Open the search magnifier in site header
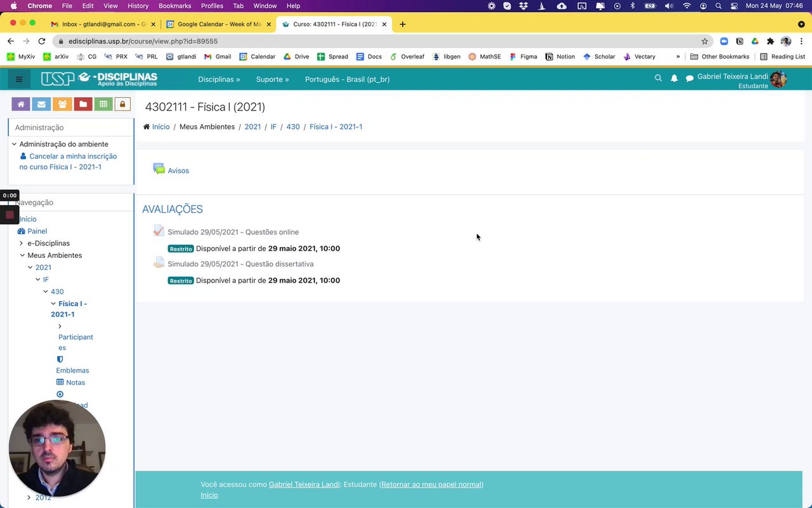Image resolution: width=812 pixels, height=508 pixels. (x=658, y=78)
